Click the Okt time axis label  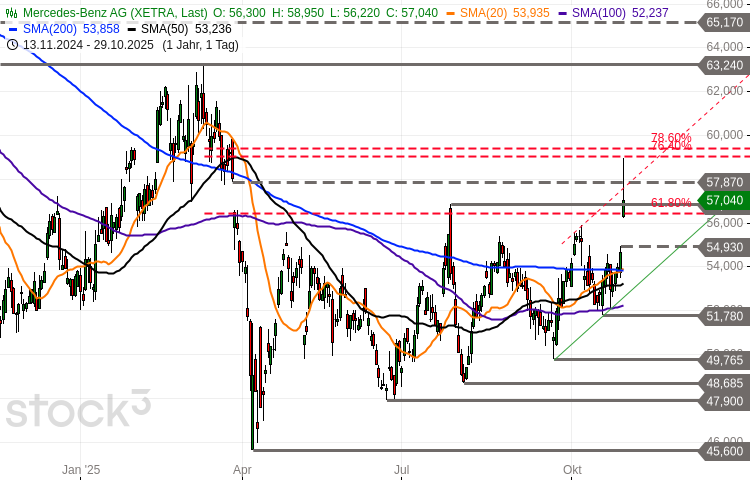(572, 469)
